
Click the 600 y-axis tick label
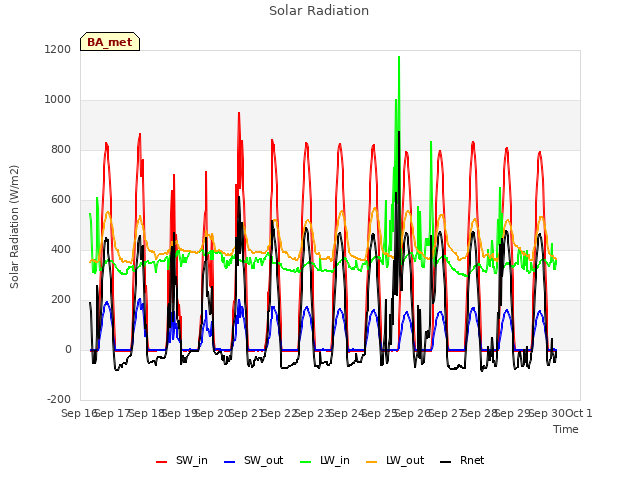point(61,200)
